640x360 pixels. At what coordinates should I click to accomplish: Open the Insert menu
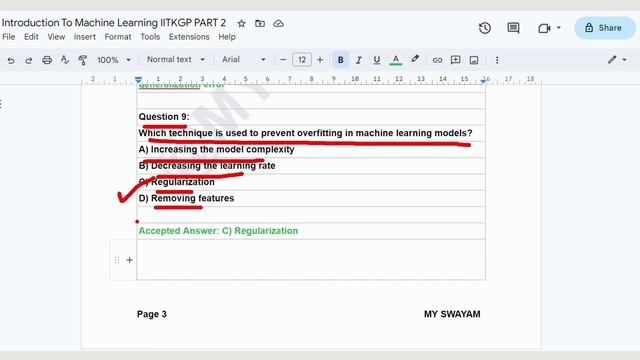click(x=84, y=37)
